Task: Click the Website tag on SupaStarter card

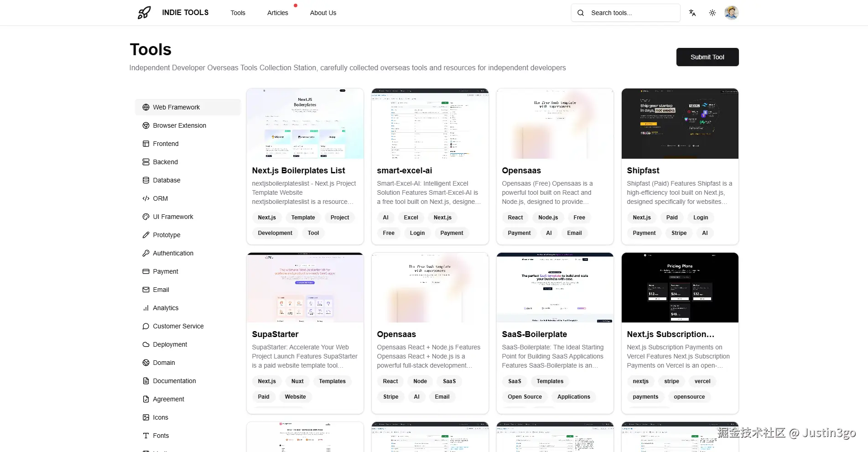Action: (296, 397)
